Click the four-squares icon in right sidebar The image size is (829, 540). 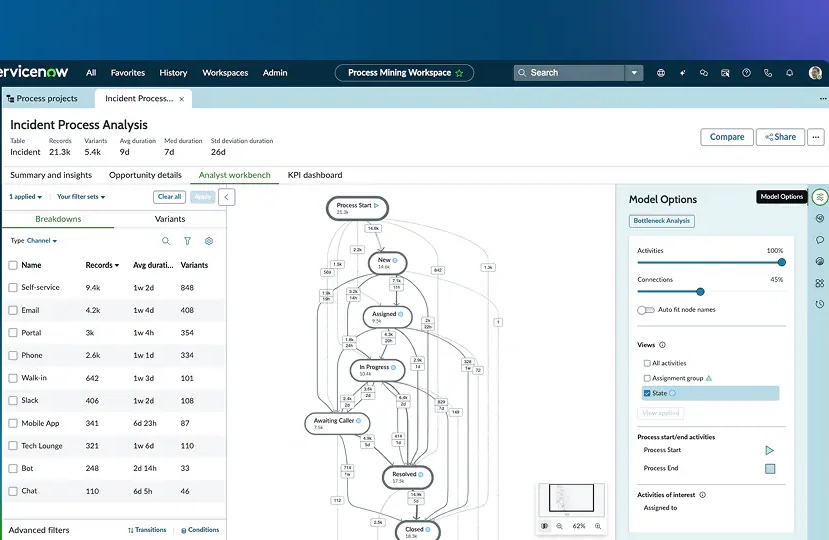820,283
